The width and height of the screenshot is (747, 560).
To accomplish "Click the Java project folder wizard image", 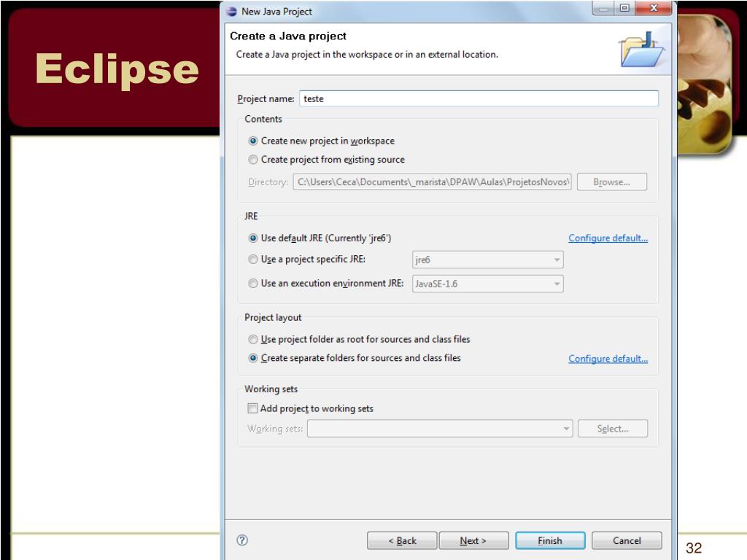I will (642, 49).
